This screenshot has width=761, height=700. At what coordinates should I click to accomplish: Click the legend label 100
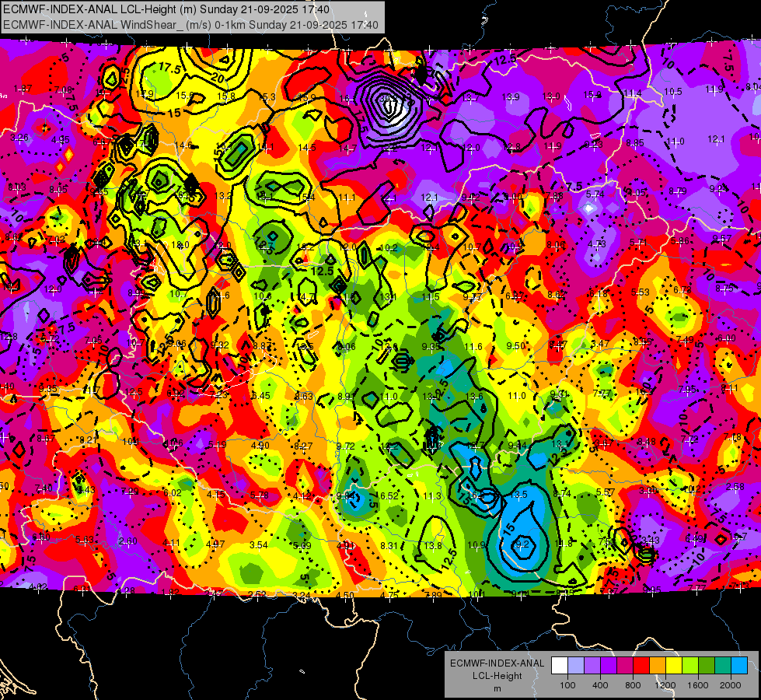coord(567,685)
